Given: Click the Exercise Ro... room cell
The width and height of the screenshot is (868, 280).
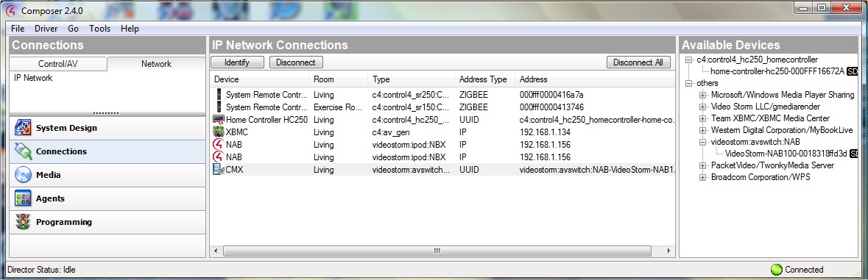Looking at the screenshot, I should tap(338, 107).
